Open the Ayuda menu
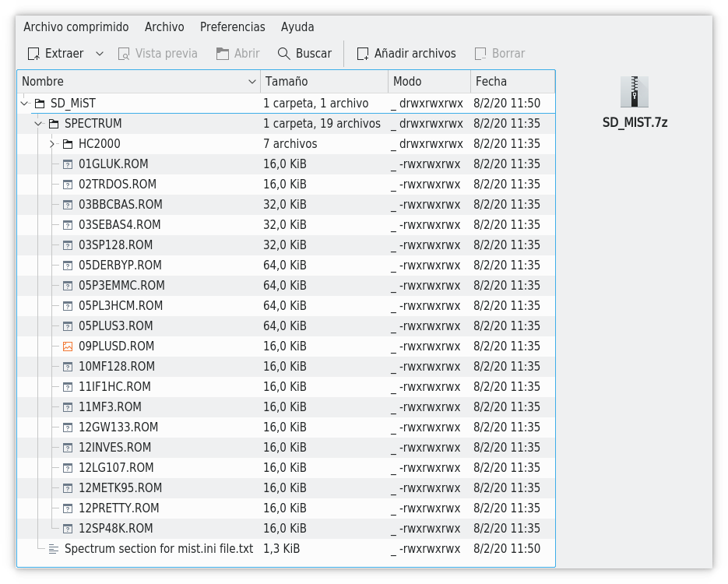Image resolution: width=728 pixels, height=584 pixels. (297, 26)
